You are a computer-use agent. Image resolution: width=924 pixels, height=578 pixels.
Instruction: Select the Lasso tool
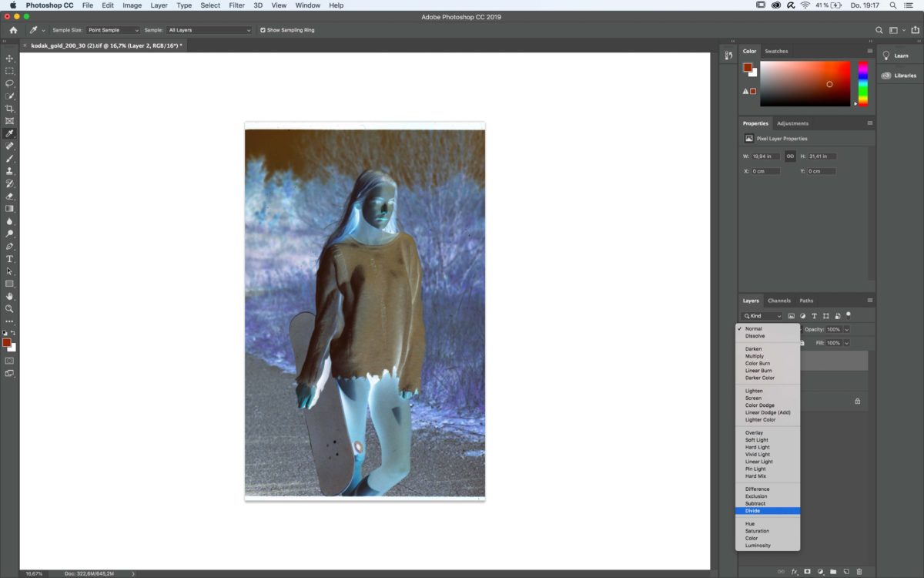[9, 83]
